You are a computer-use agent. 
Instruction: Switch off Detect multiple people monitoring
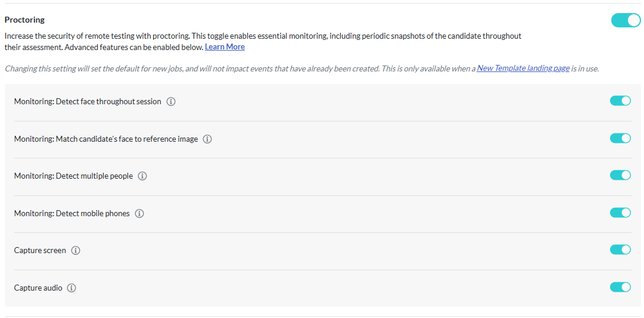[620, 175]
